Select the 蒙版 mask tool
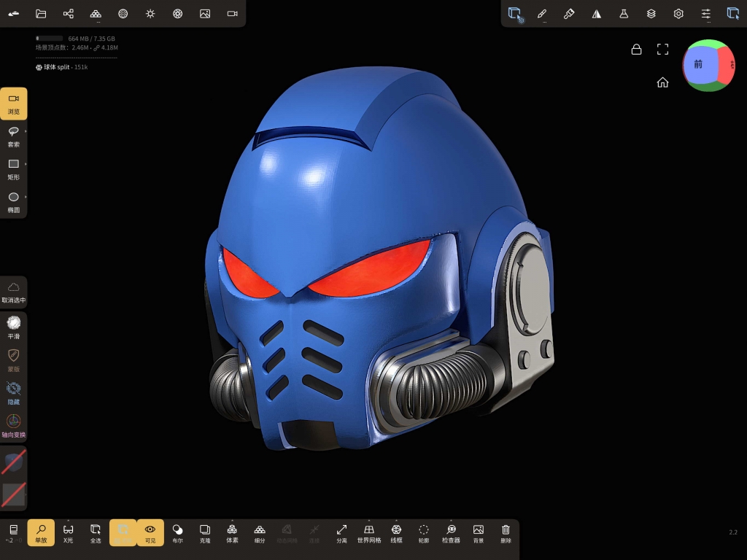Viewport: 747px width, 560px height. (14, 360)
